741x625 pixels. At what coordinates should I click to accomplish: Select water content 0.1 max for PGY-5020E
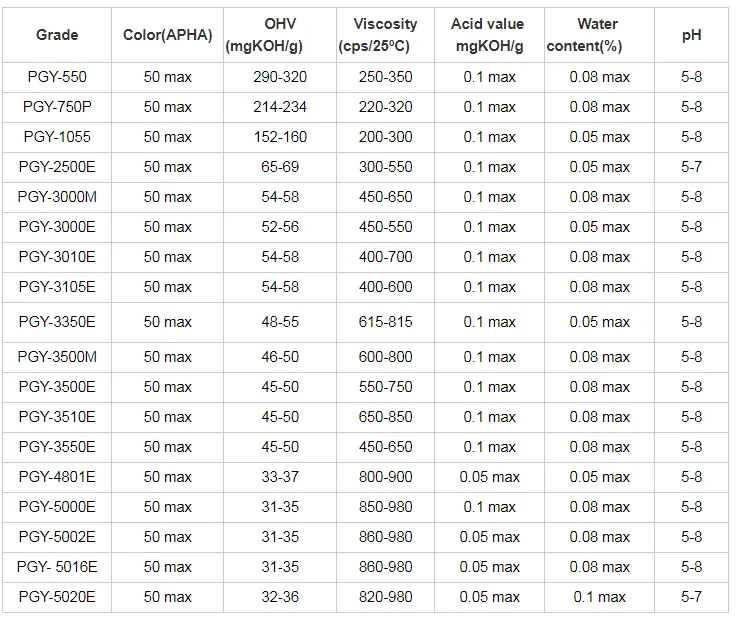point(599,597)
